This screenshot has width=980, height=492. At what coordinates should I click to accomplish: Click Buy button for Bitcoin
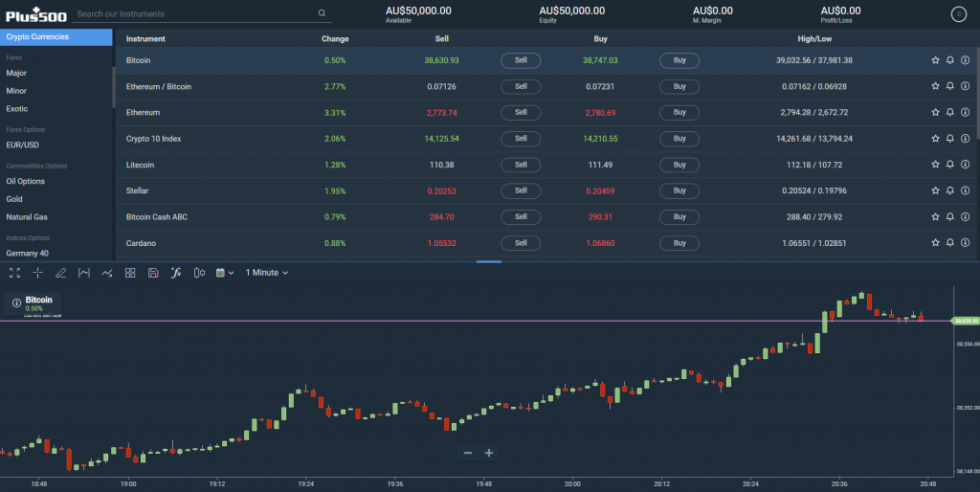pyautogui.click(x=679, y=60)
